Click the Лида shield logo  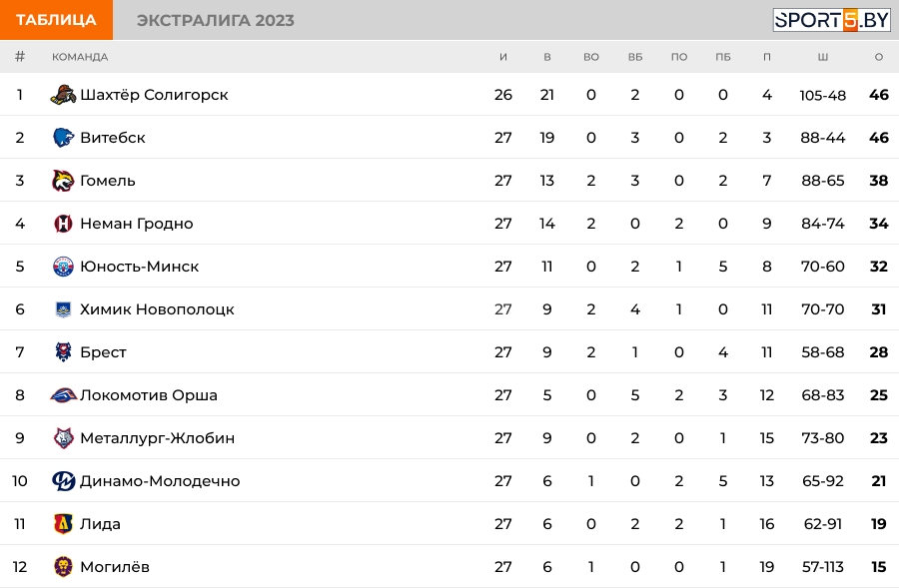63,524
